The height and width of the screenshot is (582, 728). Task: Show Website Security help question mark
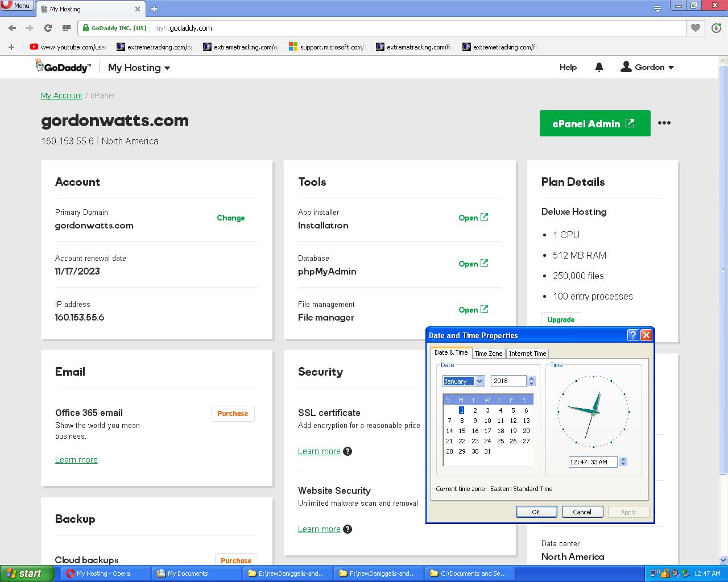348,529
